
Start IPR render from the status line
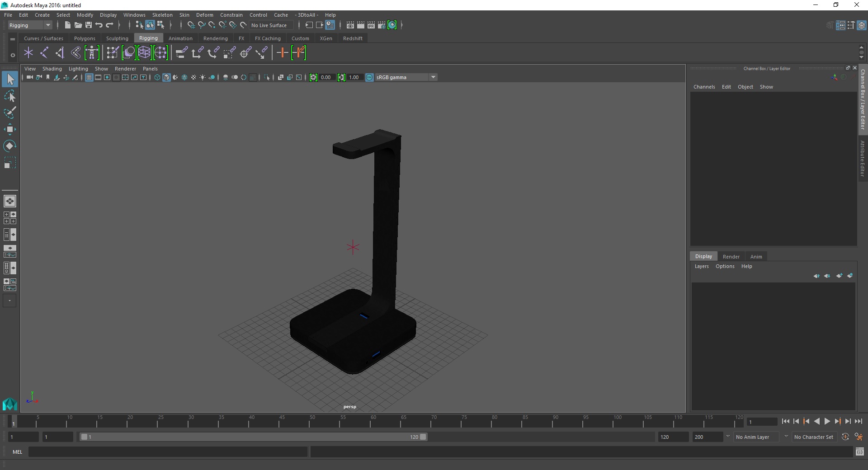[x=371, y=25]
